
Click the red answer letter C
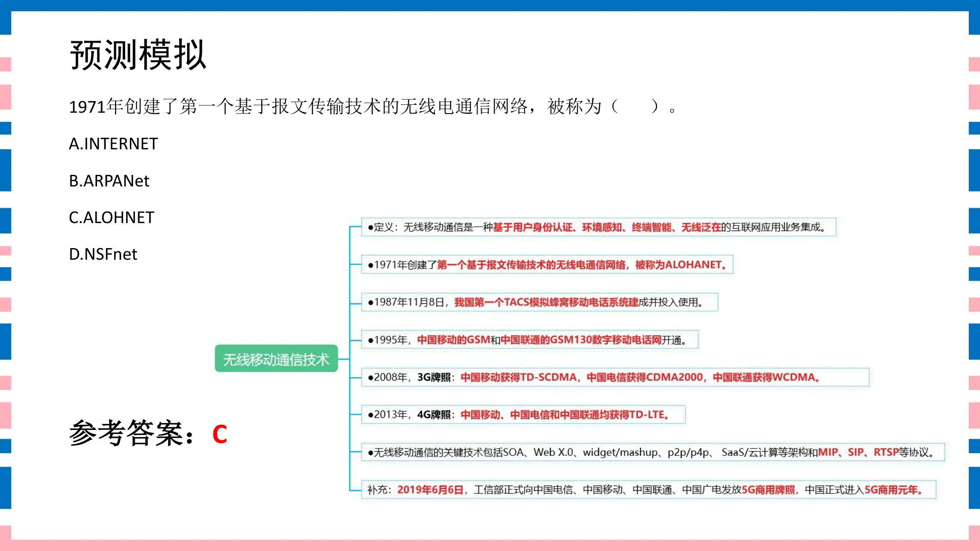coord(220,435)
